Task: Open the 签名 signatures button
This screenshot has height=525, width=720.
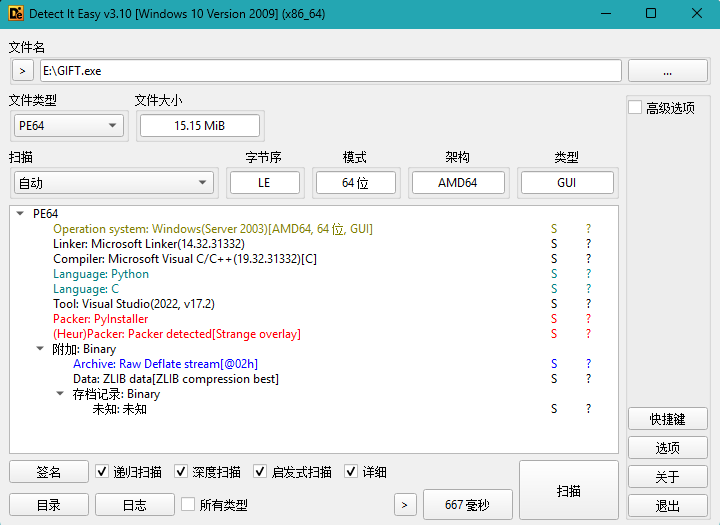Action: click(49, 472)
